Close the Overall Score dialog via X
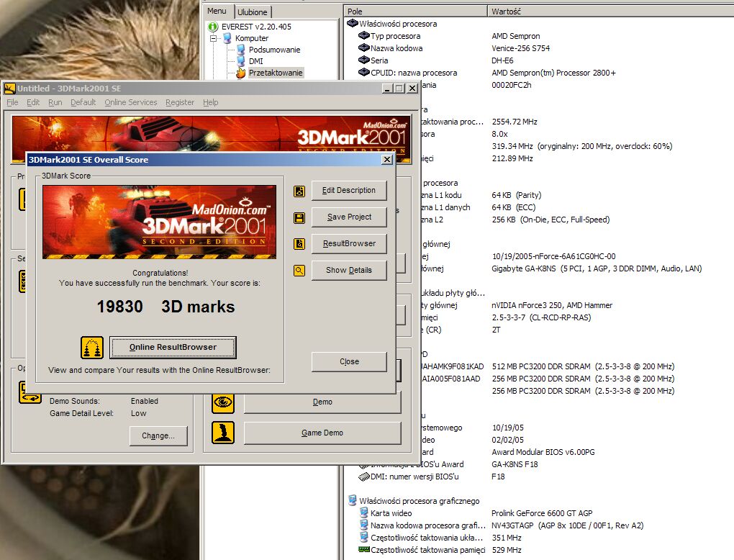This screenshot has width=734, height=560. click(x=386, y=160)
